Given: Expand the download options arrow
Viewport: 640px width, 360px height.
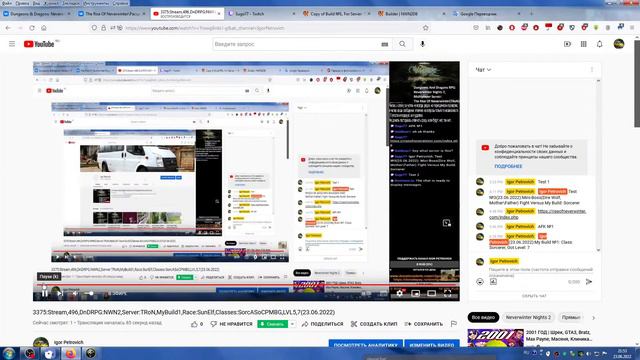Looking at the screenshot, I should 292,324.
